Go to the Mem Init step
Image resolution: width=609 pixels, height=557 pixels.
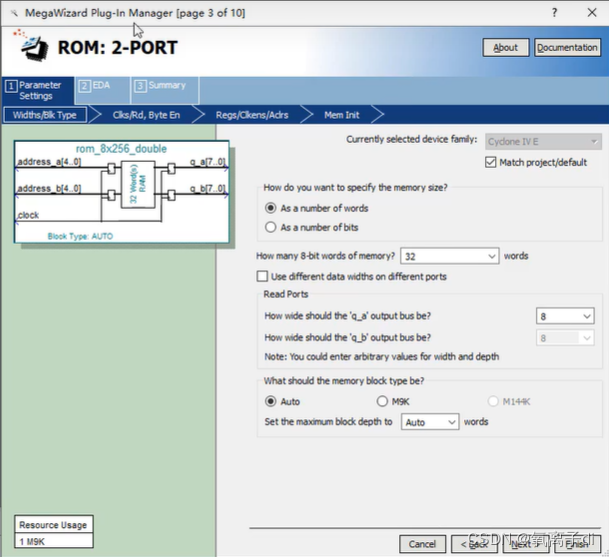click(x=342, y=115)
